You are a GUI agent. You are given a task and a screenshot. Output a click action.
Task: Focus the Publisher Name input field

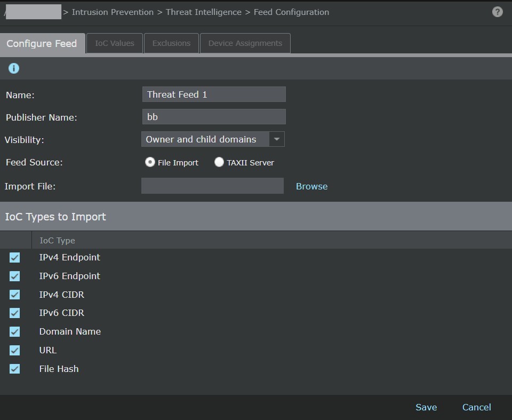[x=214, y=117]
